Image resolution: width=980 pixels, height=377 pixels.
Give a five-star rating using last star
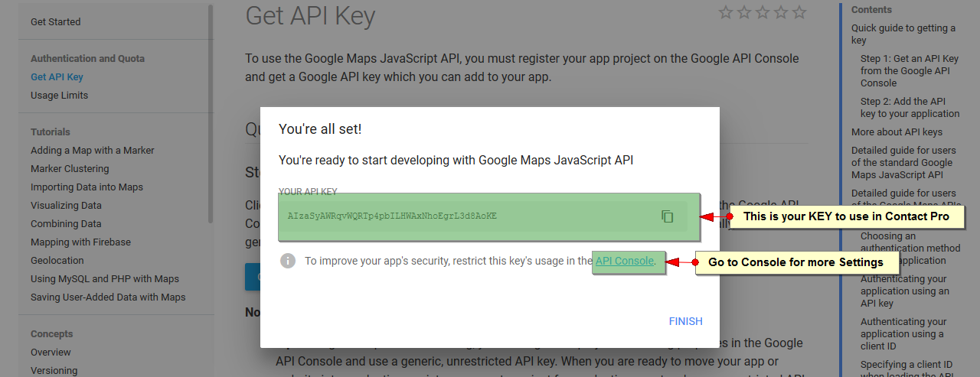pos(799,12)
